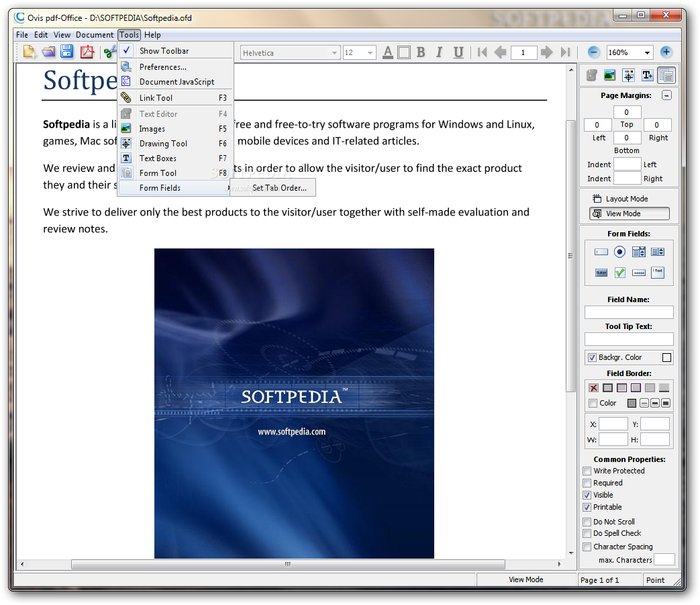Open the font size dropdown
Viewport: 700px width, 605px height.
pos(370,52)
